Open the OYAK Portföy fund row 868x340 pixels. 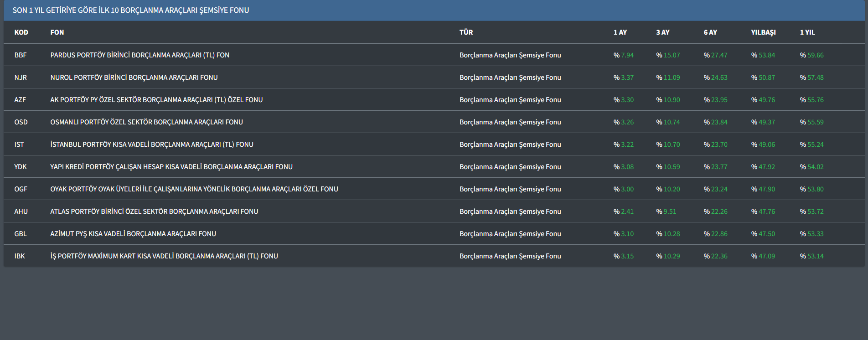(194, 189)
